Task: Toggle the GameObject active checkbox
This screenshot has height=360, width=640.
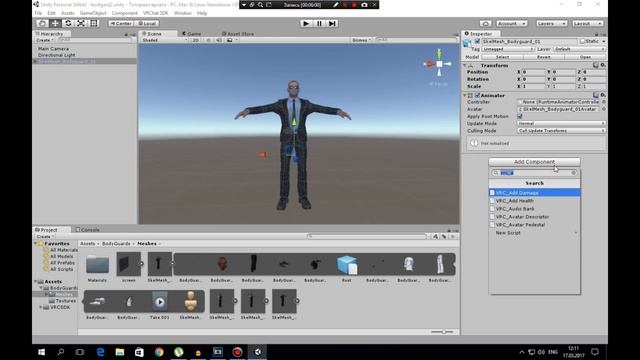Action: click(x=477, y=42)
